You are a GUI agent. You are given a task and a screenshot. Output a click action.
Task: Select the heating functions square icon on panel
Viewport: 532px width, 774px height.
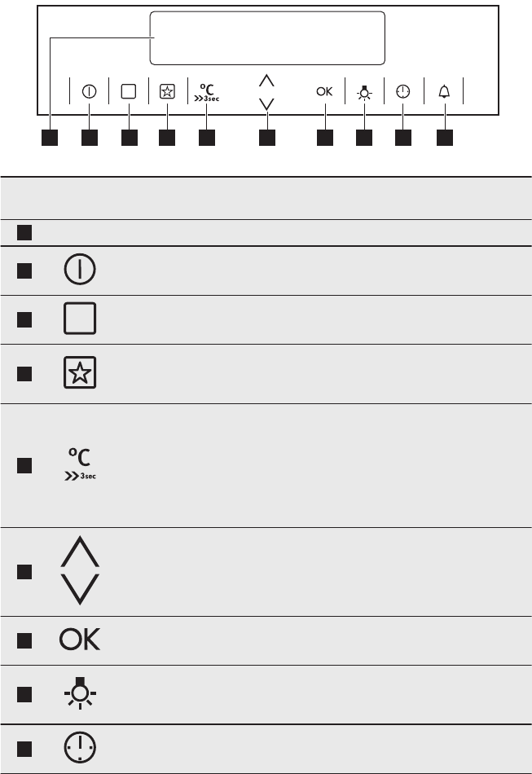[x=128, y=91]
